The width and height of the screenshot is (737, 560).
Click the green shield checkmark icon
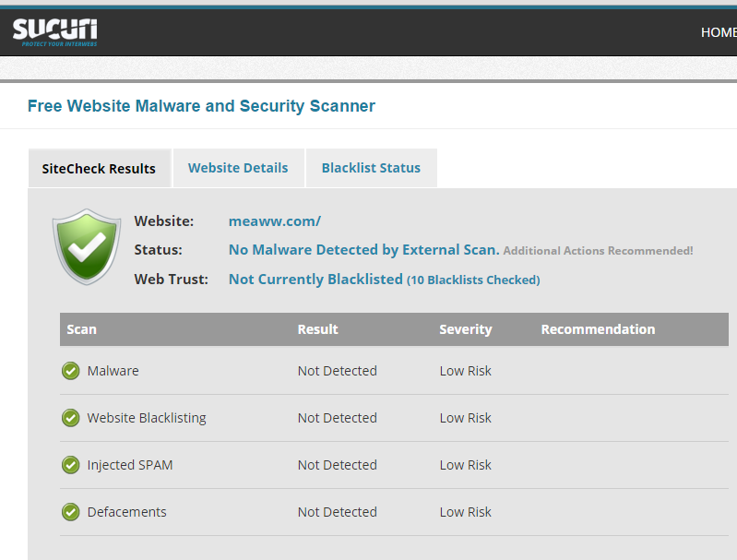pyautogui.click(x=87, y=246)
